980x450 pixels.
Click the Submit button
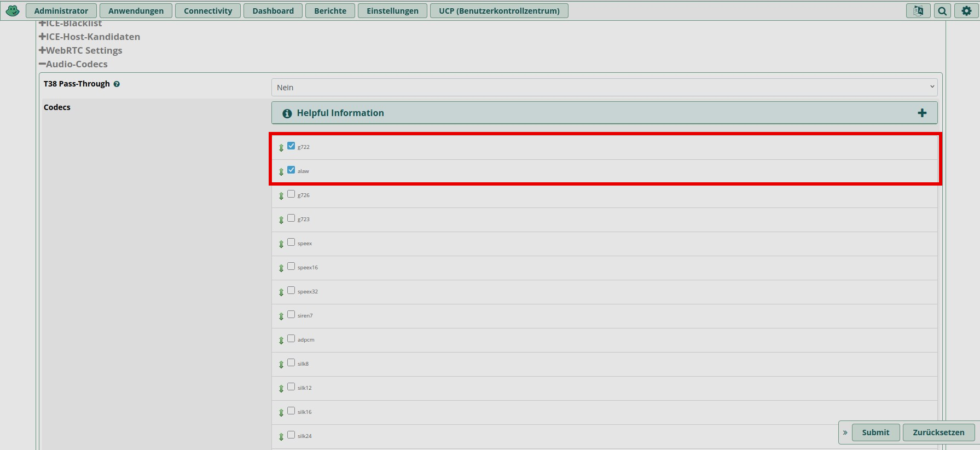tap(875, 432)
